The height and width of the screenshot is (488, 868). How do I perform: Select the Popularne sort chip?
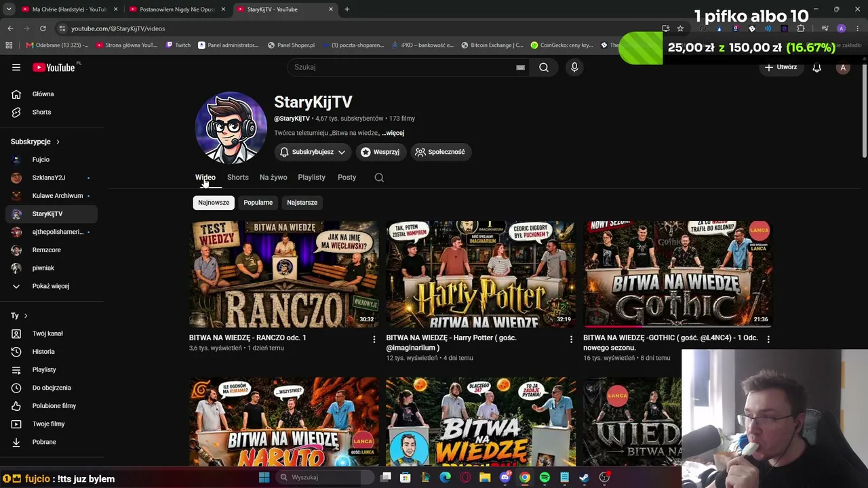(258, 203)
